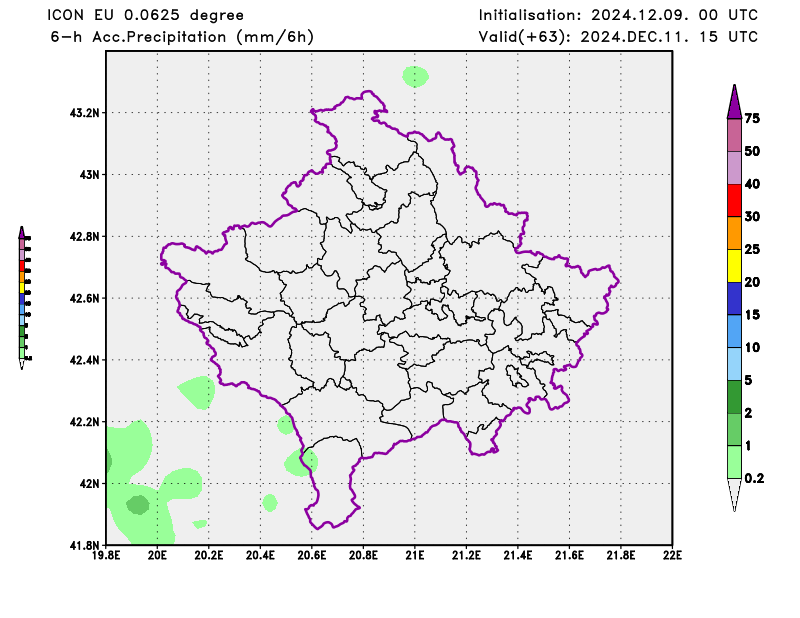Pick the dark green 2–5 mm legend swatch
The height and width of the screenshot is (618, 800).
tap(734, 397)
